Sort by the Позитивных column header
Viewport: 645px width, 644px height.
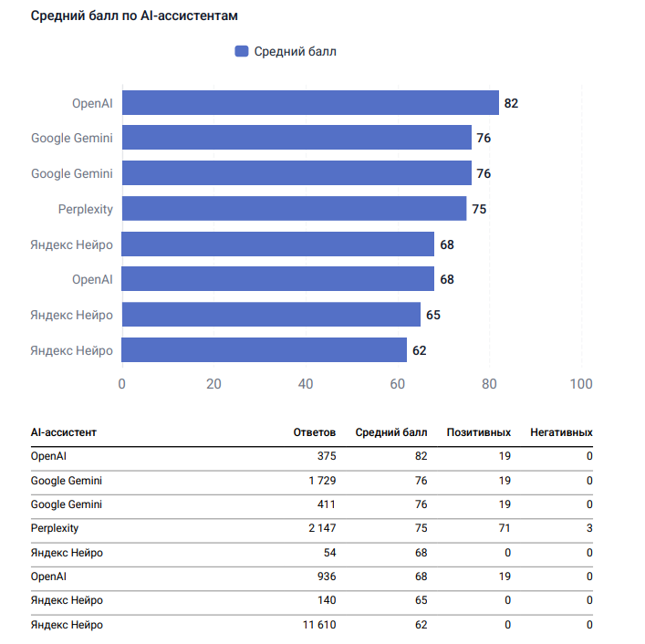(478, 432)
